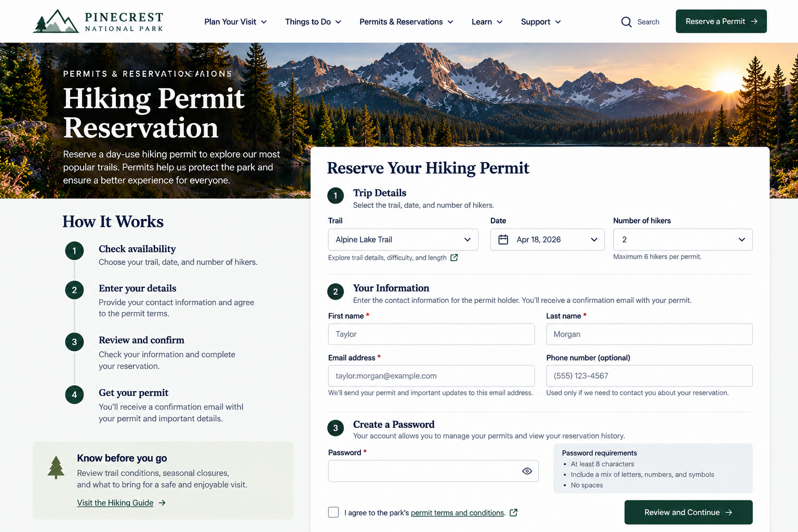Expand the Things to Do menu
The image size is (798, 532).
click(313, 22)
